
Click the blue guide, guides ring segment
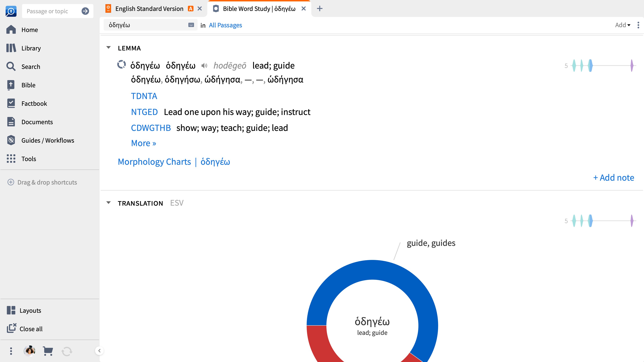tap(372, 270)
